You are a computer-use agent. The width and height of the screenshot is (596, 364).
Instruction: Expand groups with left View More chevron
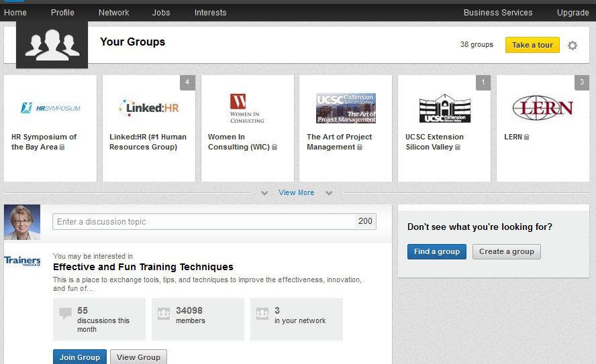click(264, 193)
